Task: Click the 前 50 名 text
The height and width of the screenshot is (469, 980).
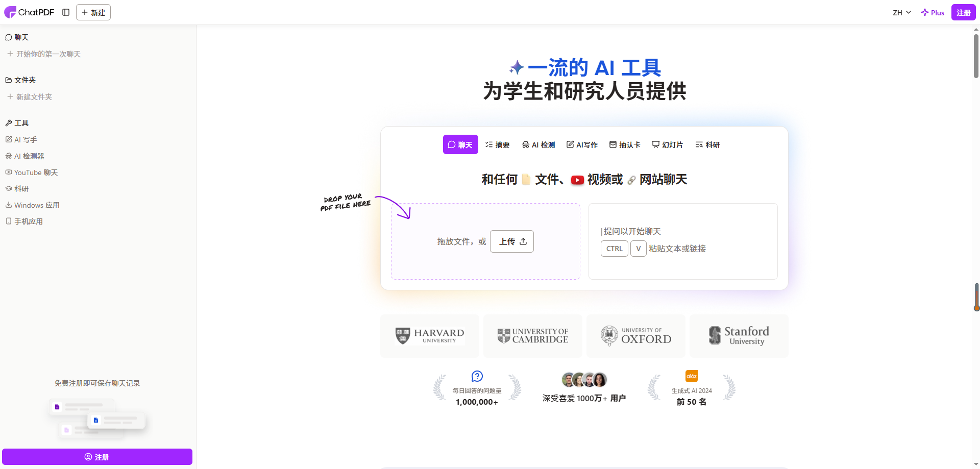Action: point(692,402)
